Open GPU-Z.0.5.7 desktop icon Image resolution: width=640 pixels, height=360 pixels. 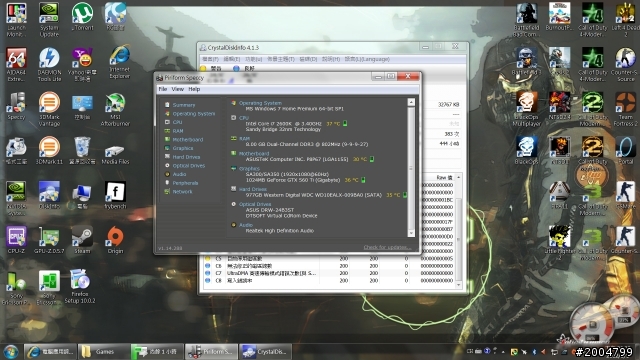(x=49, y=240)
